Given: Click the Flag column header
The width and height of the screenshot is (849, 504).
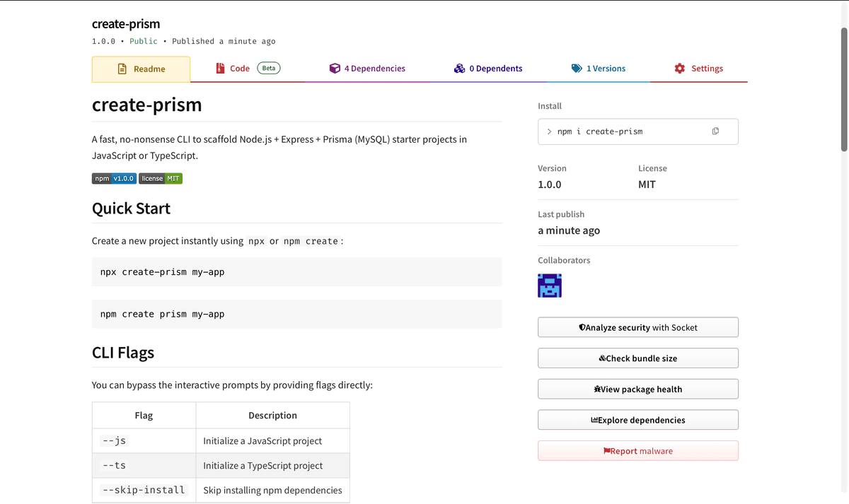Looking at the screenshot, I should (x=144, y=416).
